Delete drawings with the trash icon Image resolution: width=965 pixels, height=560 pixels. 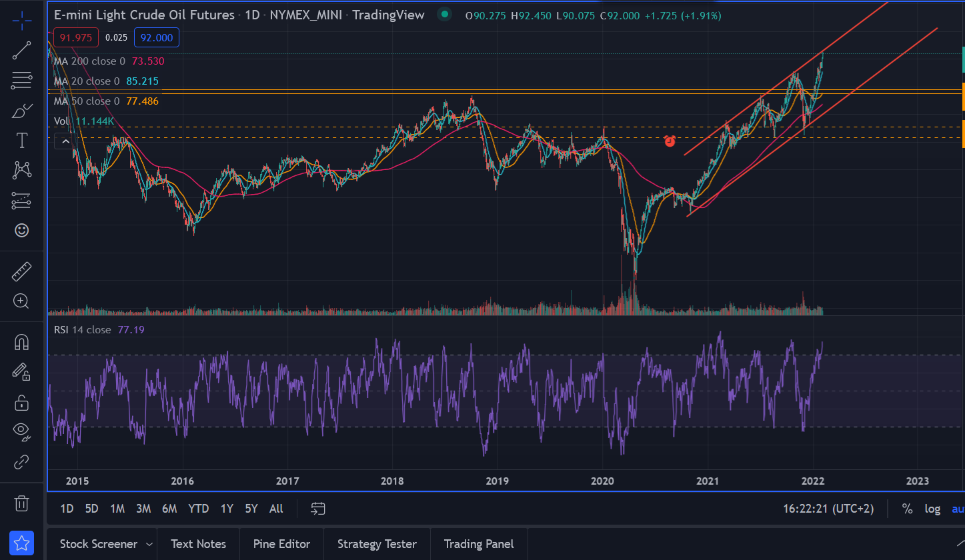click(21, 502)
